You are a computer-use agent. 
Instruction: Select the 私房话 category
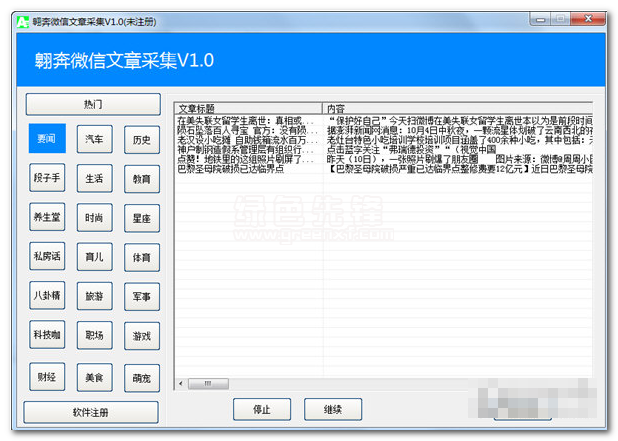47,256
